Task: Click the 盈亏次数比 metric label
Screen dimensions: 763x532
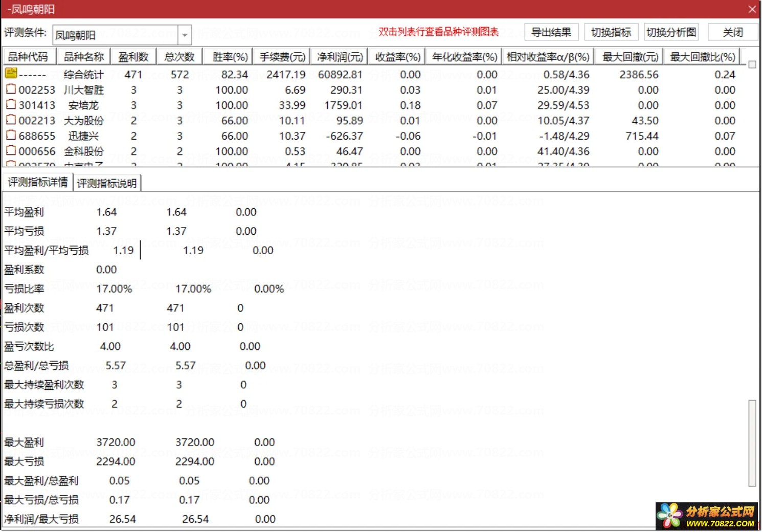Action: (x=29, y=346)
